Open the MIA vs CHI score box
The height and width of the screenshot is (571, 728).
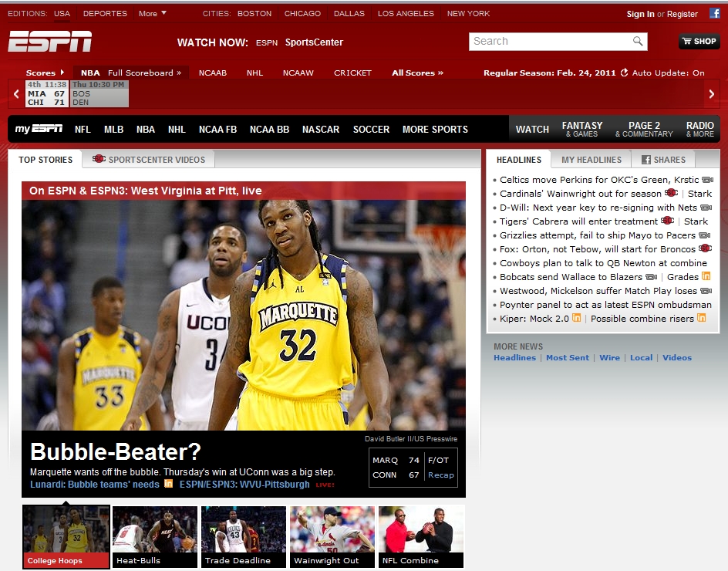tap(46, 93)
